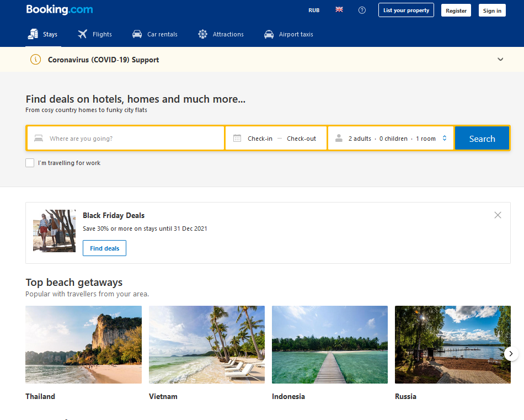The height and width of the screenshot is (420, 524).
Task: Open the Russia lakeside photo
Action: click(453, 344)
